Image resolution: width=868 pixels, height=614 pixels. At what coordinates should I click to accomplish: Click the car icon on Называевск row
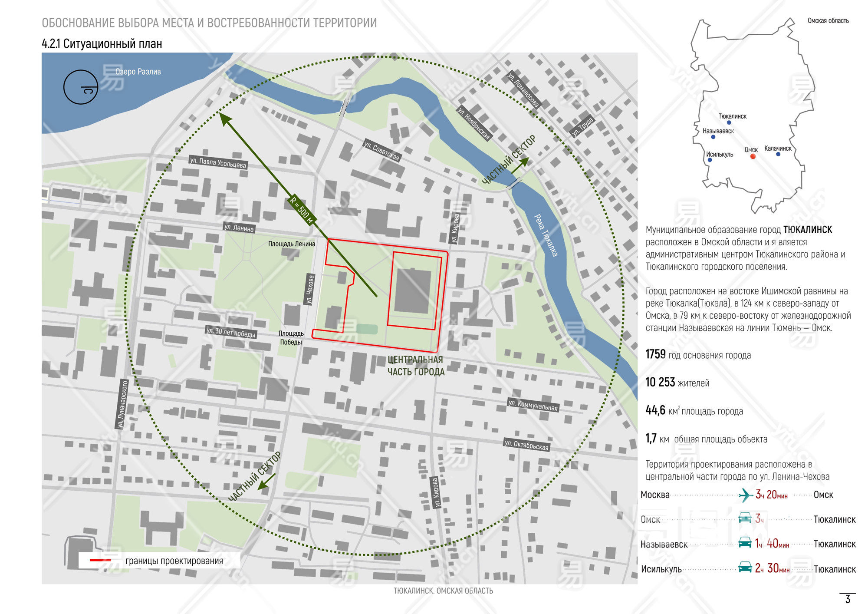tap(745, 543)
